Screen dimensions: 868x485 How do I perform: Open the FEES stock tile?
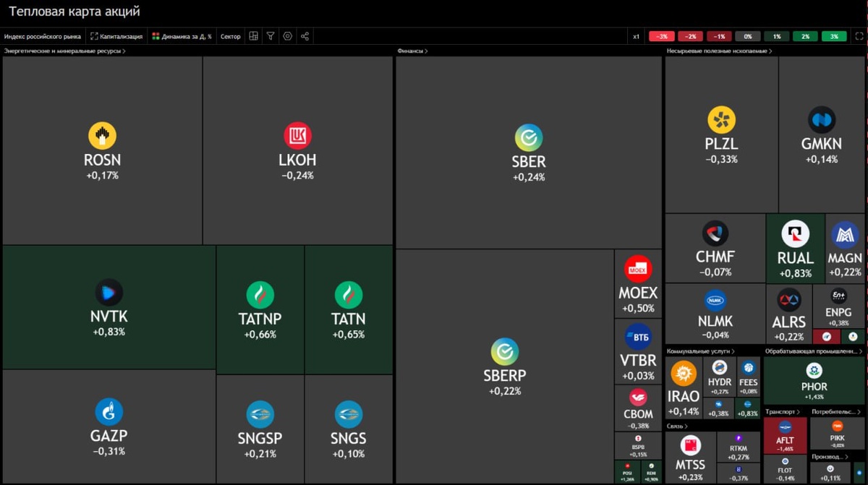[749, 377]
